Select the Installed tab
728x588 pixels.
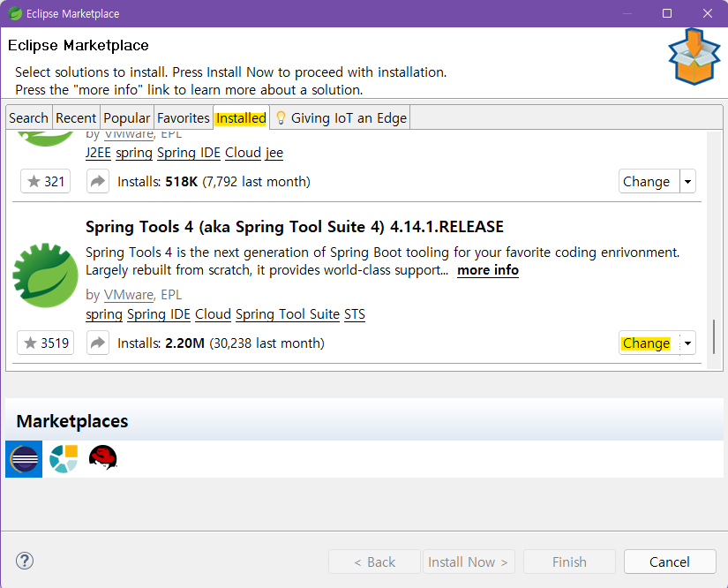click(x=241, y=118)
